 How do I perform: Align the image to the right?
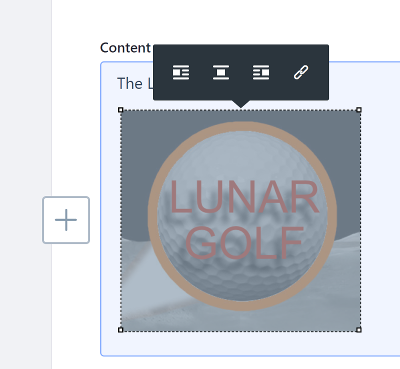coord(261,72)
